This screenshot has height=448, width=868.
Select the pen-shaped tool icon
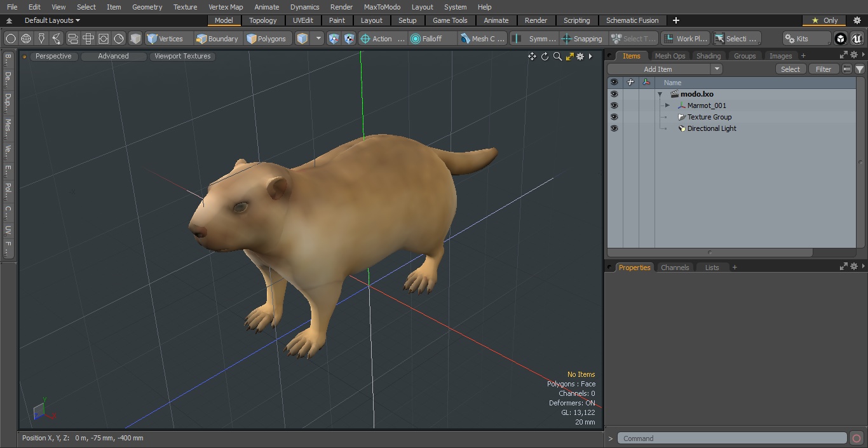[x=42, y=39]
